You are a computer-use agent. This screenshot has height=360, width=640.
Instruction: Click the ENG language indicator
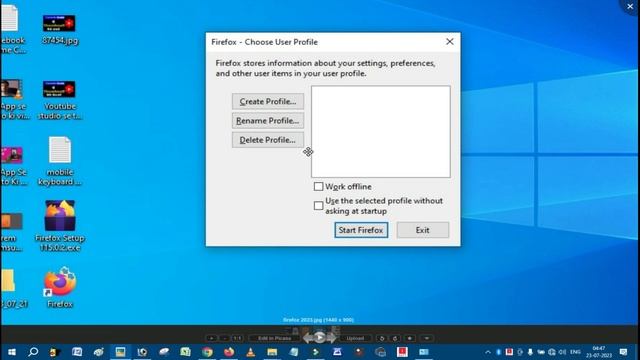576,352
